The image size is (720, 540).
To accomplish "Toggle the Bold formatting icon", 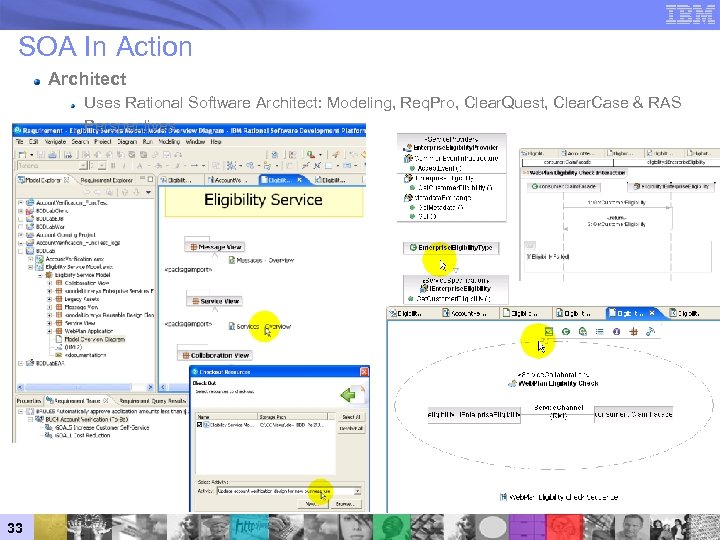I will (113, 166).
